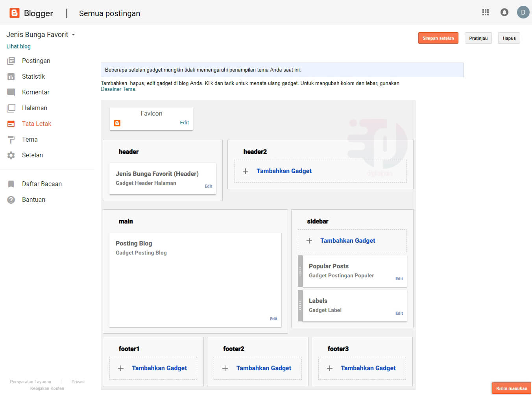Click plus icon in footer3 section

pos(330,368)
